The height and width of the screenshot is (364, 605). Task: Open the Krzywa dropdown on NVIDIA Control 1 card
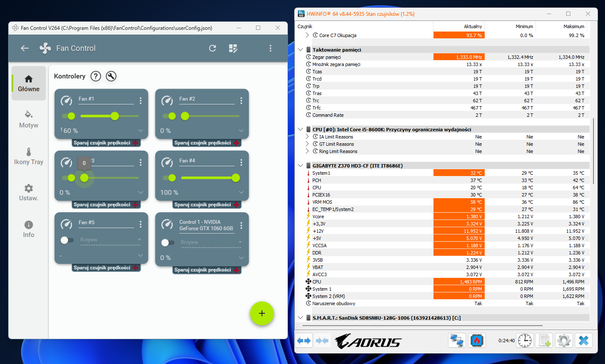(211, 243)
